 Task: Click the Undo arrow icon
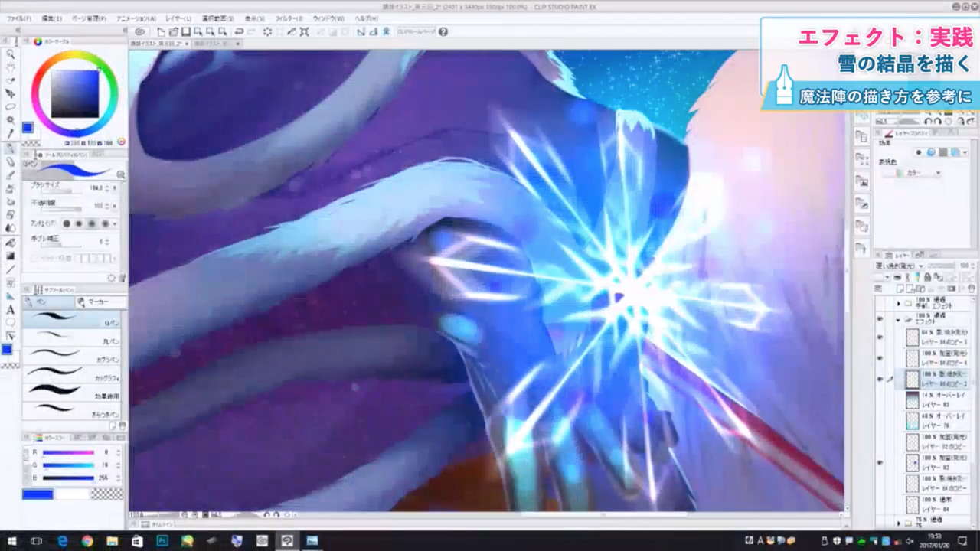click(239, 31)
